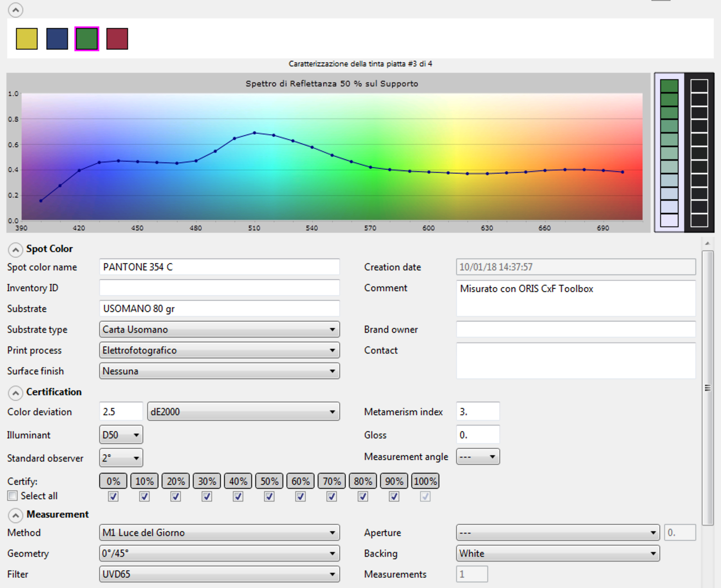Select the dark blue spot color swatch
The width and height of the screenshot is (721, 588).
pos(57,39)
